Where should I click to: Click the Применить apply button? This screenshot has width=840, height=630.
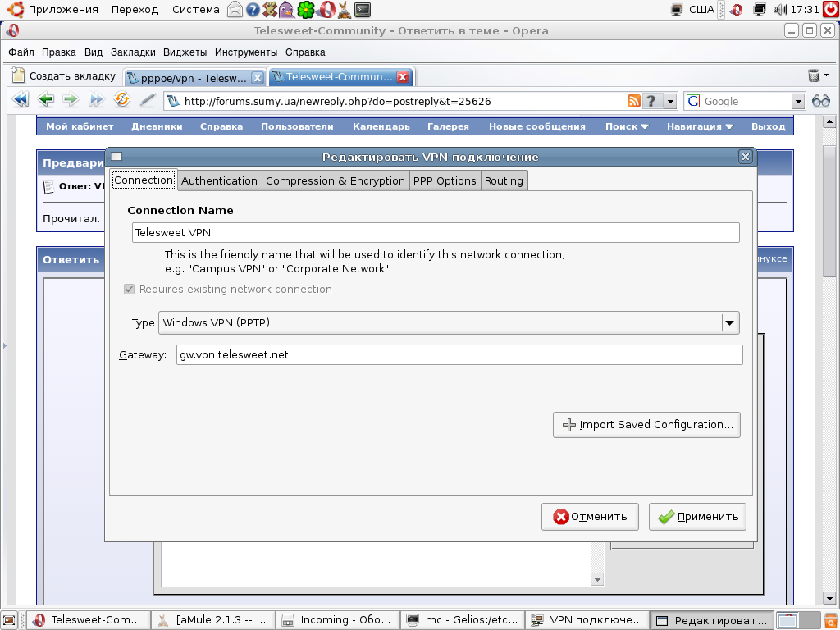tap(697, 517)
